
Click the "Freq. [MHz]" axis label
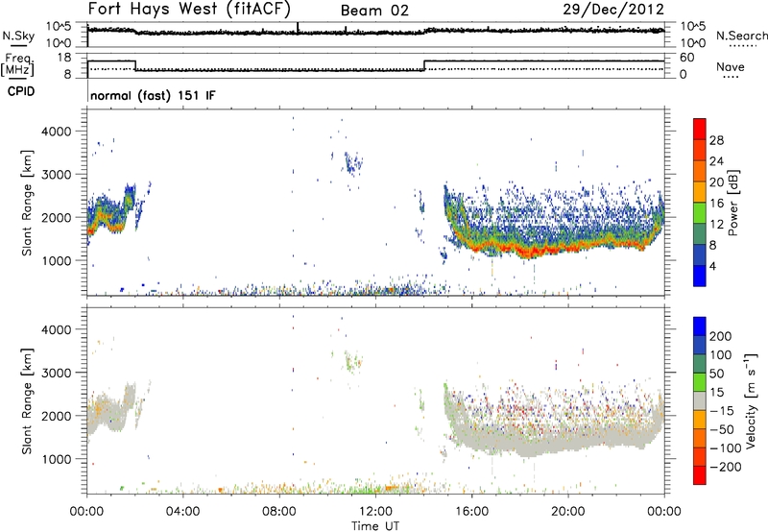pyautogui.click(x=17, y=65)
